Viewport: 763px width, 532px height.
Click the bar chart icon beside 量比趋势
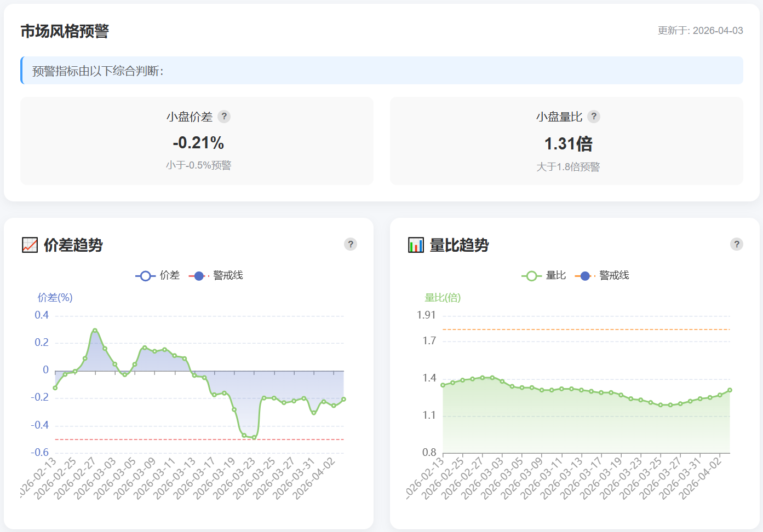click(x=416, y=245)
